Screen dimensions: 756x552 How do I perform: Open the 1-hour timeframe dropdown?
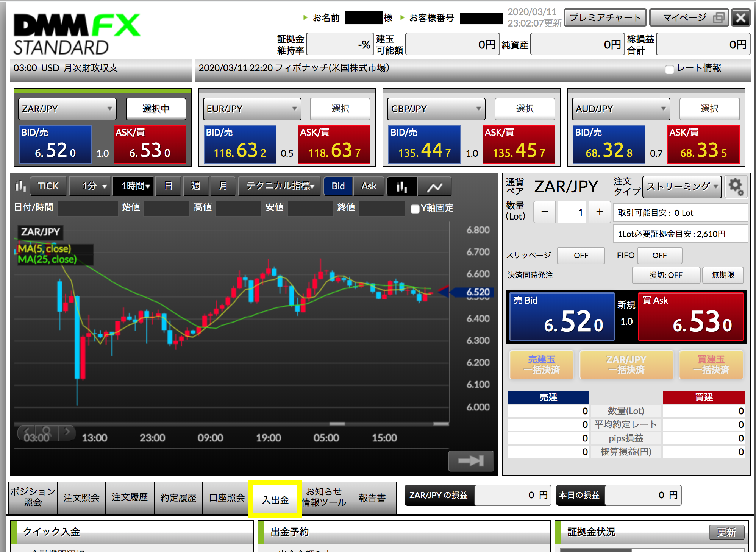[133, 186]
